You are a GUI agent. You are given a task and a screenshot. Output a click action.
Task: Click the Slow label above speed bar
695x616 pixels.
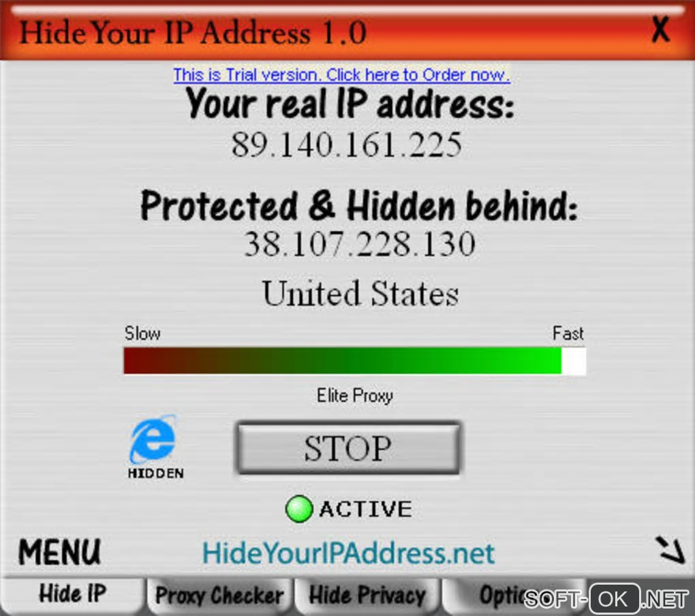[142, 333]
